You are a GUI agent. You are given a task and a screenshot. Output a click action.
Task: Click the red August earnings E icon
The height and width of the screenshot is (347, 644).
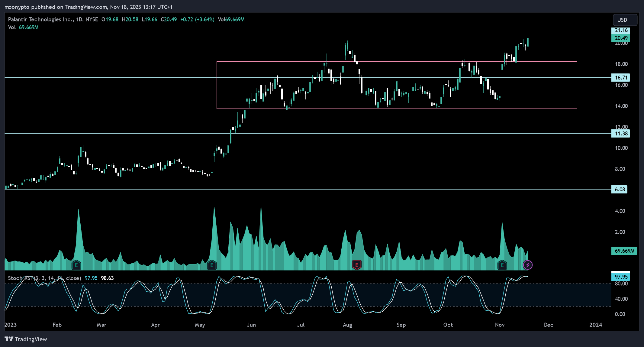(357, 265)
